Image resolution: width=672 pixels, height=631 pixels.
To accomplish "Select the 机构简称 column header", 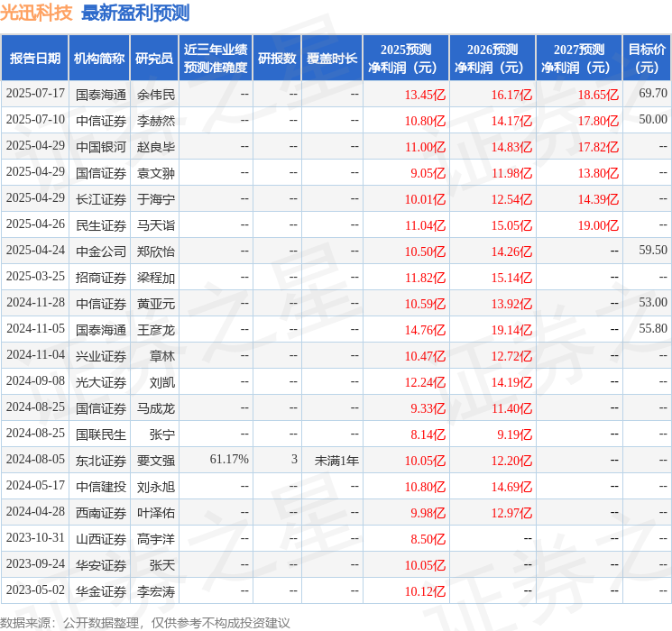I will [x=99, y=59].
